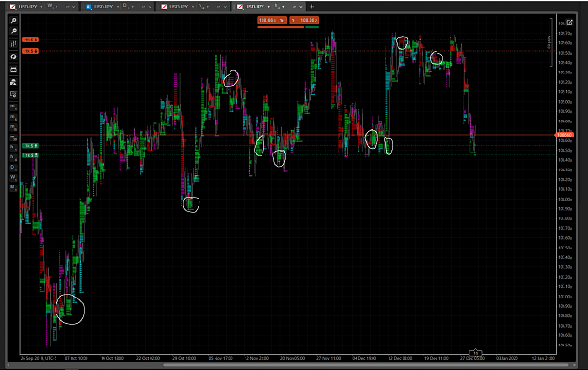Click the chart template settings icon
The width and height of the screenshot is (588, 370).
coord(13,94)
